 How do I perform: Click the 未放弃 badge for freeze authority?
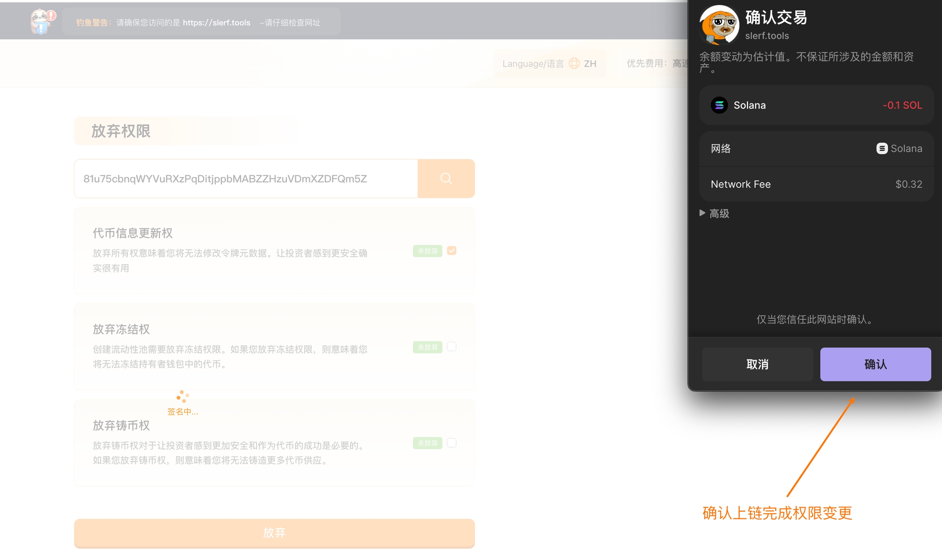coord(427,347)
